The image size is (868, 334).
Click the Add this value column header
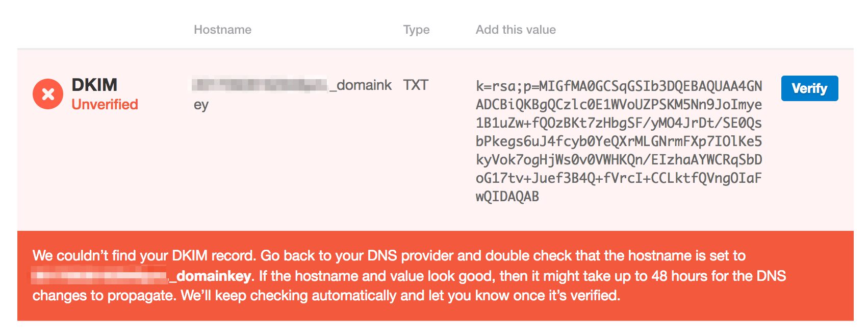click(x=516, y=30)
